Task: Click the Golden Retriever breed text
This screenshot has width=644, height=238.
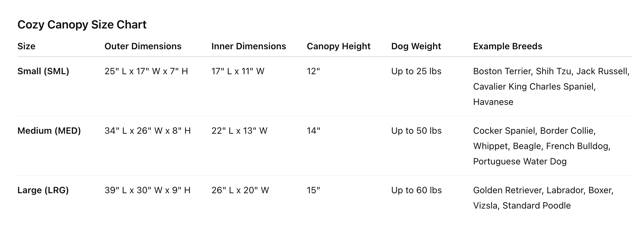Action: coord(507,190)
